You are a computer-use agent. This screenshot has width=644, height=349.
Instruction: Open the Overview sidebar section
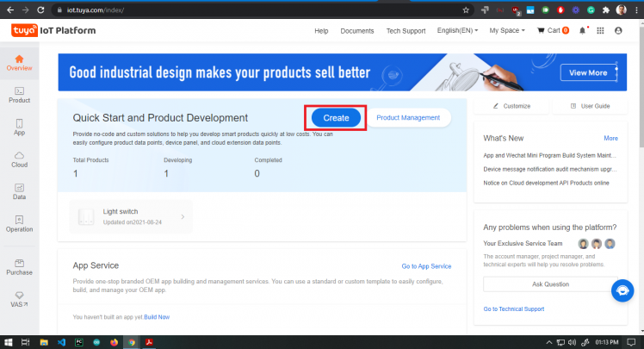tap(19, 63)
